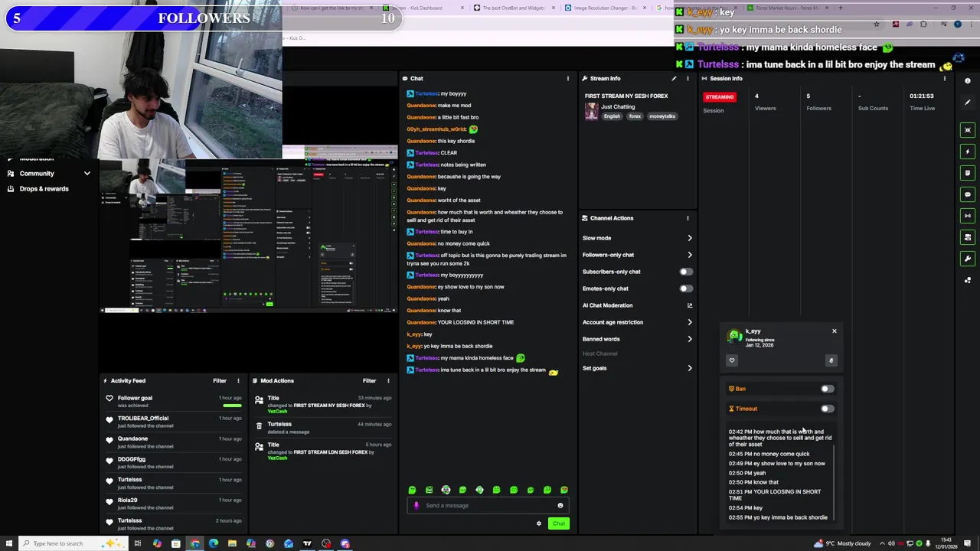Viewport: 980px width, 551px height.
Task: Click the Just Chatting category link
Action: click(618, 106)
